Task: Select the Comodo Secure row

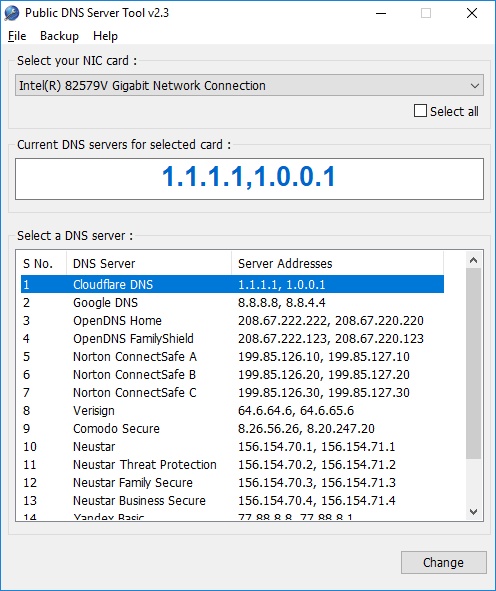Action: 232,429
